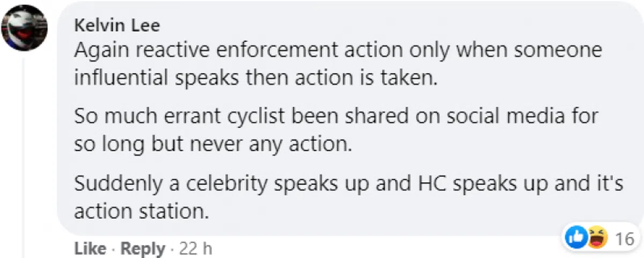This screenshot has height=258, width=644.
Task: Open Kelvin Lee's profile picture
Action: point(25,28)
